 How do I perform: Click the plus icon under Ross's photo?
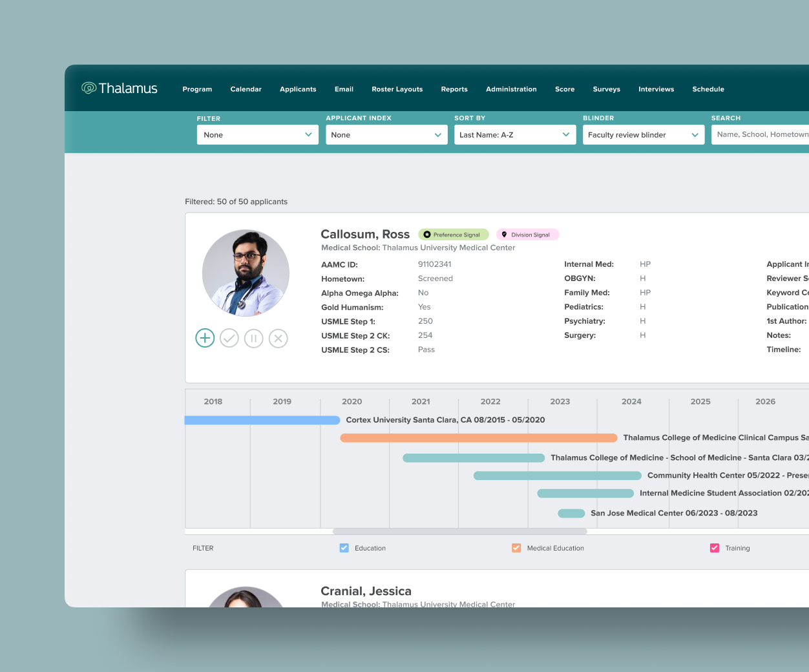(x=205, y=338)
